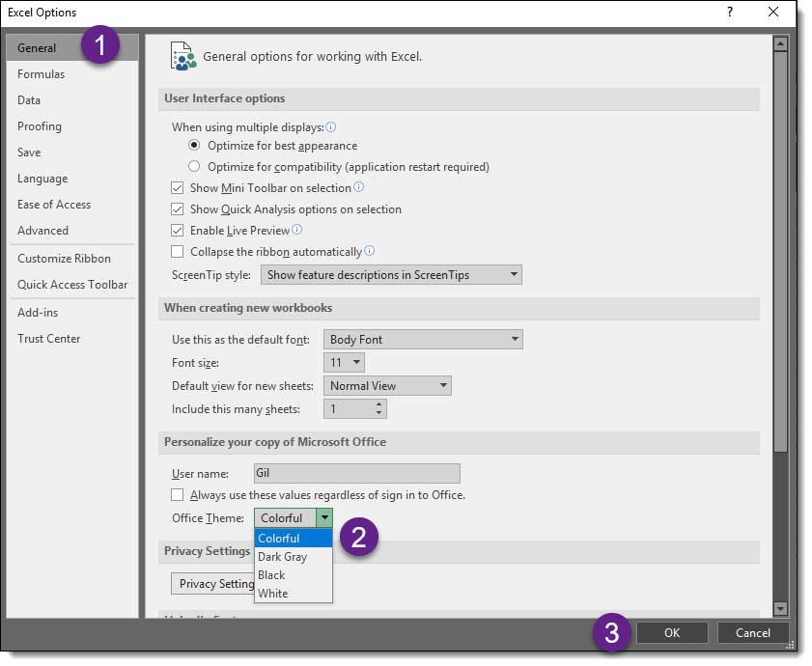
Task: Select Black theme option in list
Action: point(272,575)
